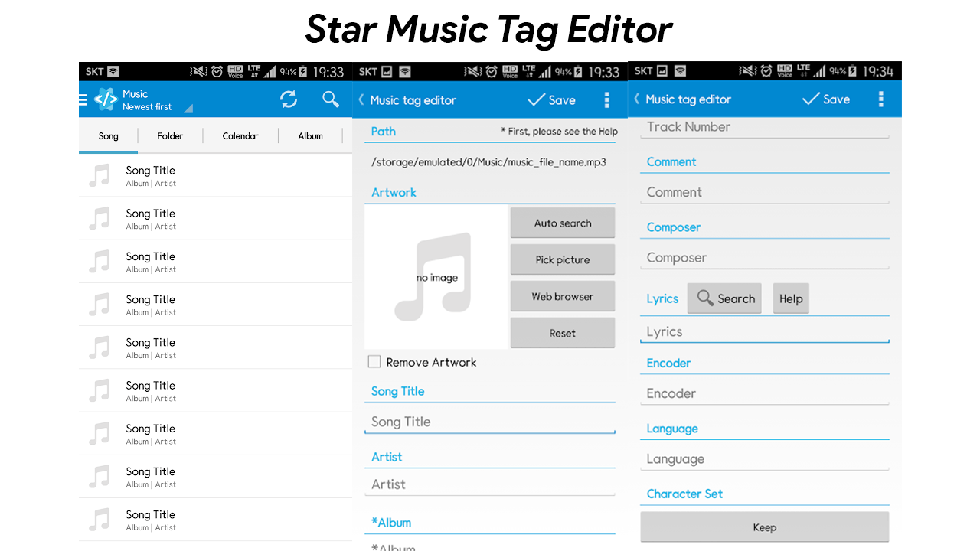
Task: Open the Folder tab
Action: pos(170,135)
